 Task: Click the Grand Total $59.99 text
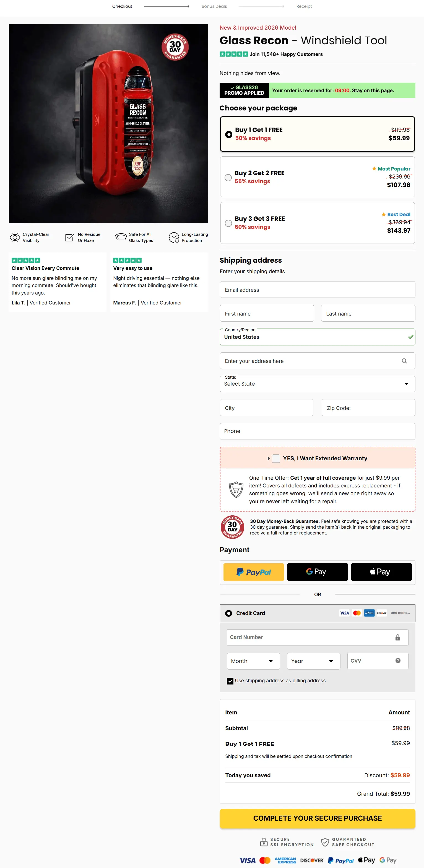(x=383, y=794)
